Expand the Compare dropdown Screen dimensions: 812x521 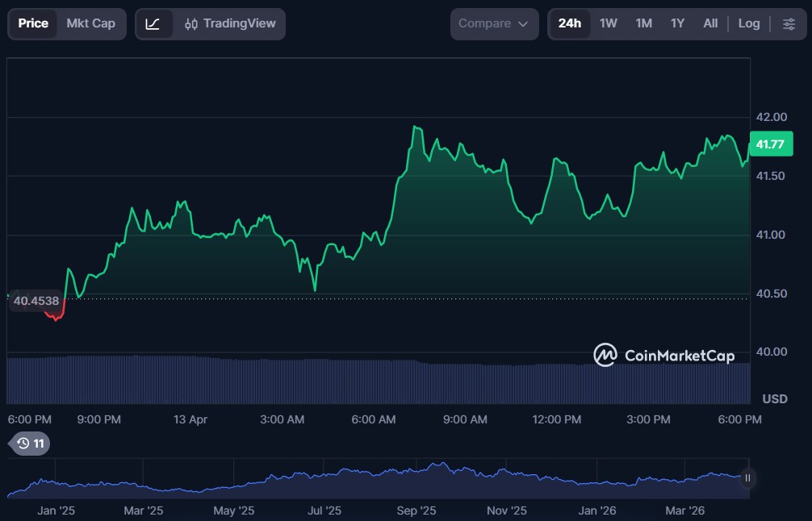pos(493,24)
